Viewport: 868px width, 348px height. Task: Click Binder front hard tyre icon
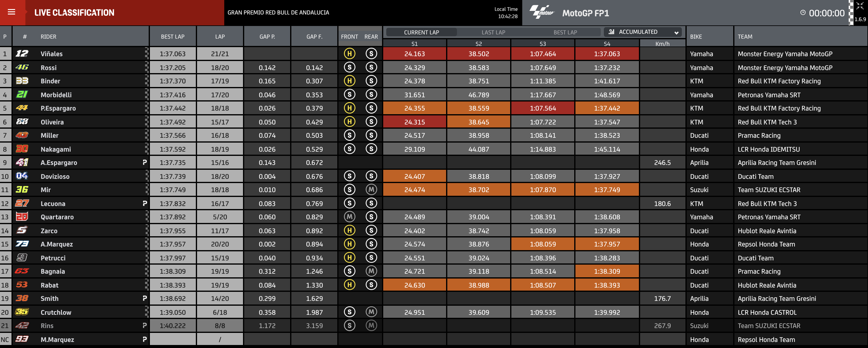coord(349,81)
